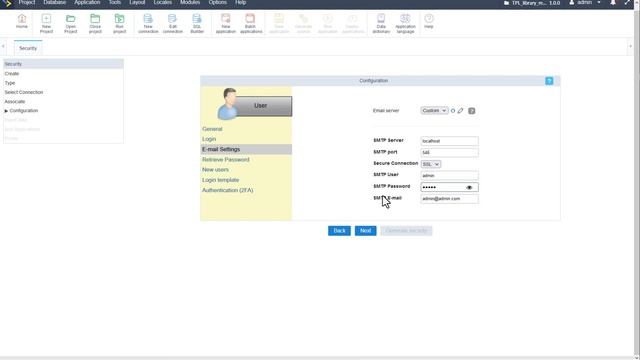Click the User header button
640x360 pixels.
tap(260, 106)
